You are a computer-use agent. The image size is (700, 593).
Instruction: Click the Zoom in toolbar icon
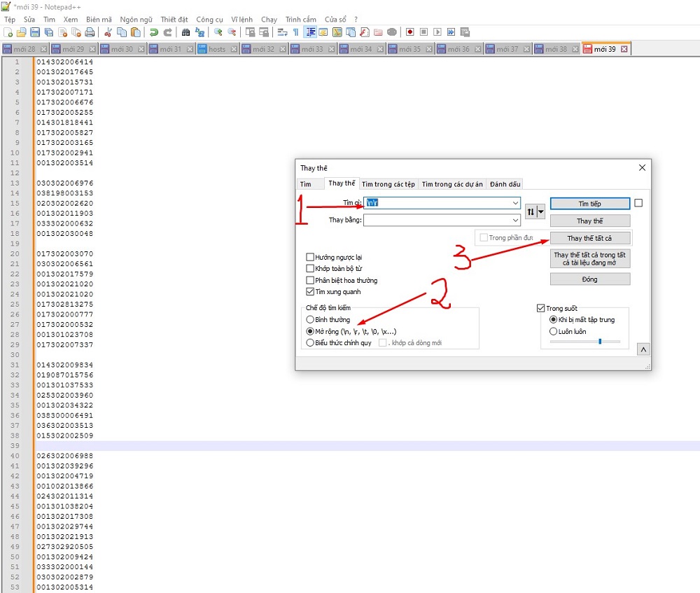tap(218, 32)
